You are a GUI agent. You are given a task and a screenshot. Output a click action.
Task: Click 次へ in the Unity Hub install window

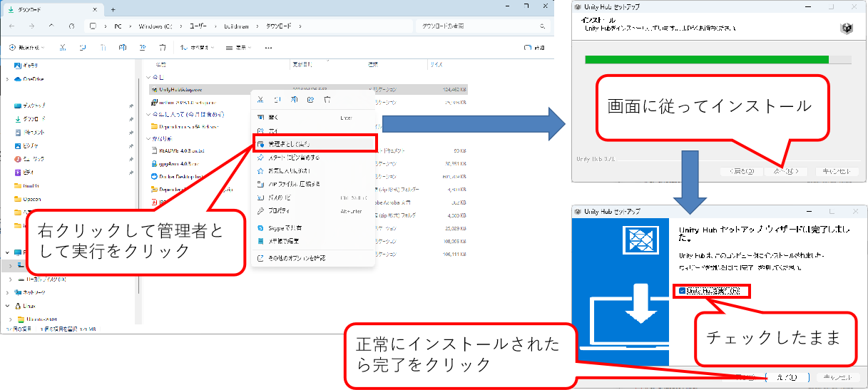coord(787,172)
